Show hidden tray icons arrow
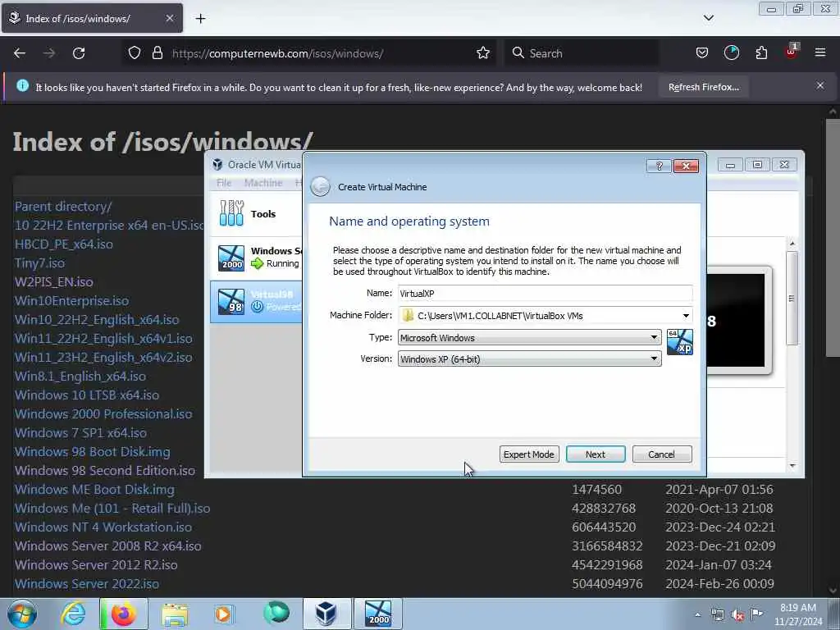The image size is (840, 630). 697,614
